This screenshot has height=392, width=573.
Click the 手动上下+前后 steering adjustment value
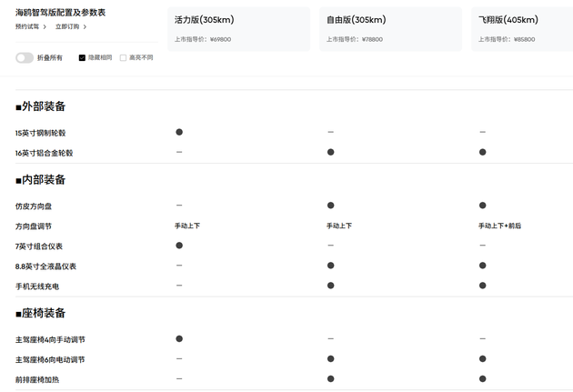(499, 226)
